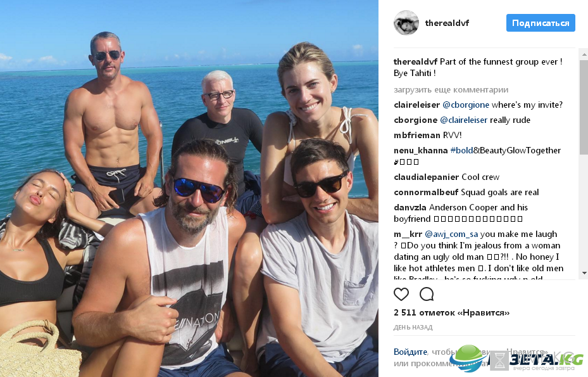Click scrollbar down arrow in comments
The image size is (588, 377).
pos(584,272)
